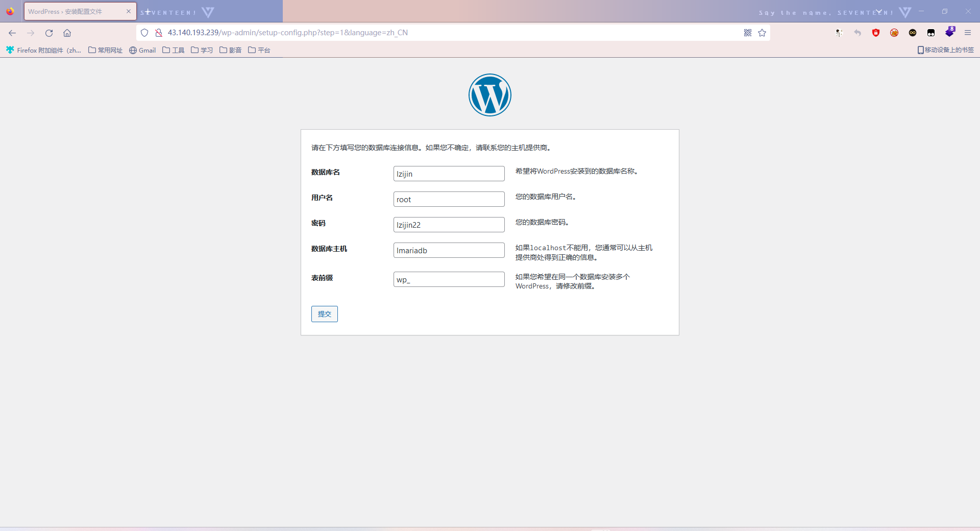
Task: Click the 您的数据库密码 hint text
Action: point(542,222)
